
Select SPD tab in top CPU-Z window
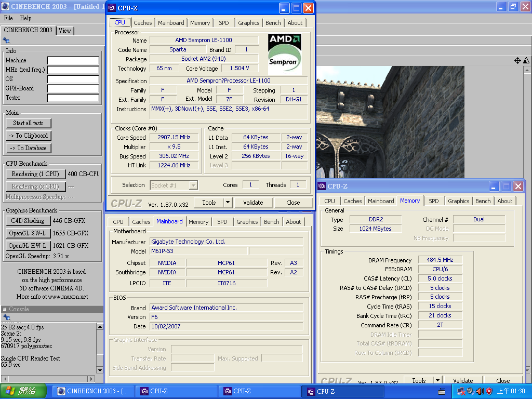tap(223, 23)
